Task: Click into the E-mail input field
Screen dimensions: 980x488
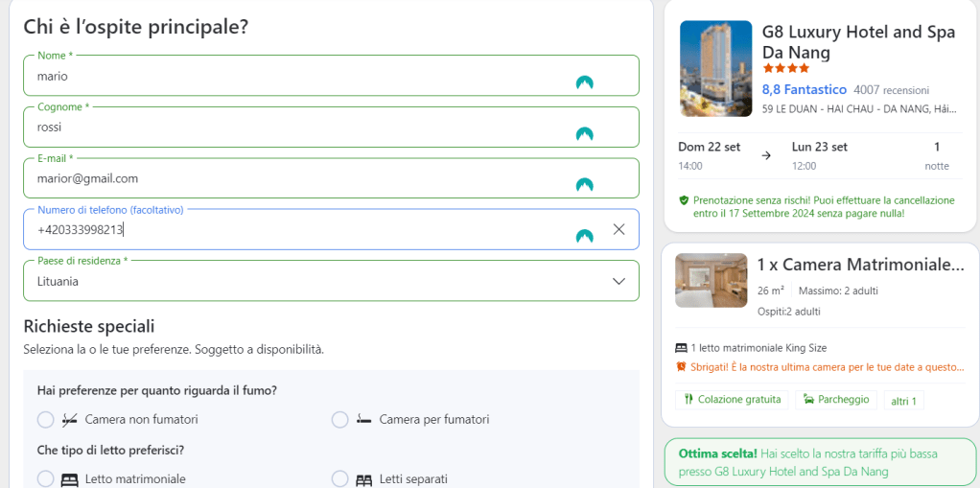Action: coord(288,178)
